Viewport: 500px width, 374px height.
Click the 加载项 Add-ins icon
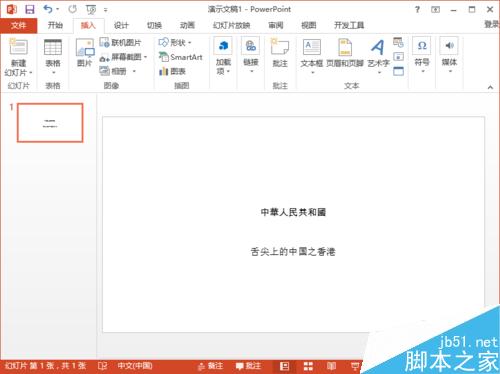[x=223, y=46]
